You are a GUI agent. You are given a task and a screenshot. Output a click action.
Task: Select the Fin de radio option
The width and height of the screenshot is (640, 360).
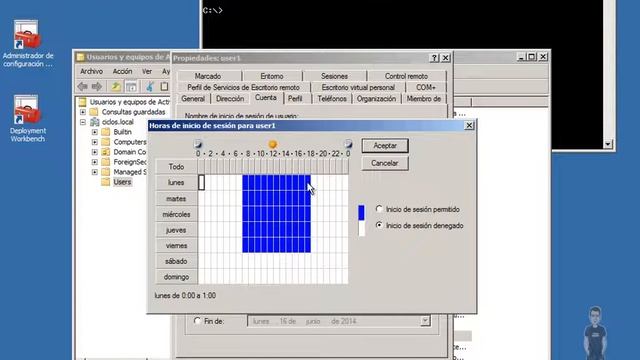198,321
